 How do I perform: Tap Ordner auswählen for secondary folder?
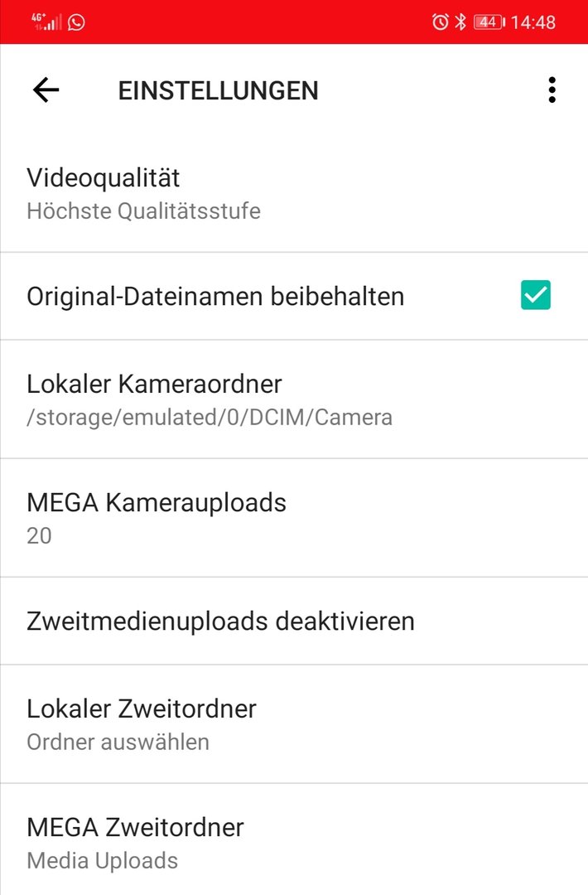(118, 742)
